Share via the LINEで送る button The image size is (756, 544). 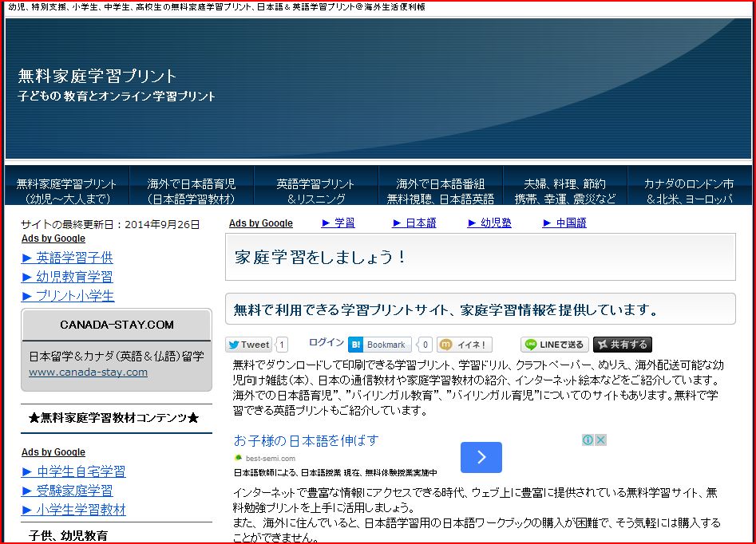[x=555, y=345]
